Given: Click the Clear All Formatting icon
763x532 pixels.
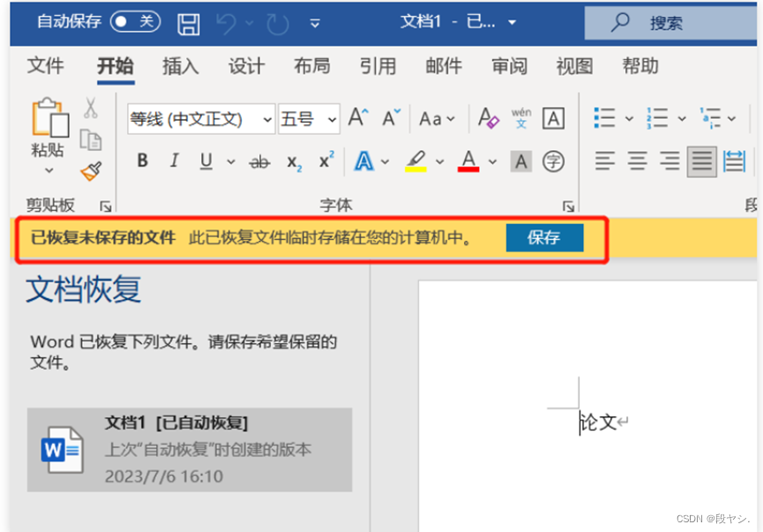Looking at the screenshot, I should [489, 118].
